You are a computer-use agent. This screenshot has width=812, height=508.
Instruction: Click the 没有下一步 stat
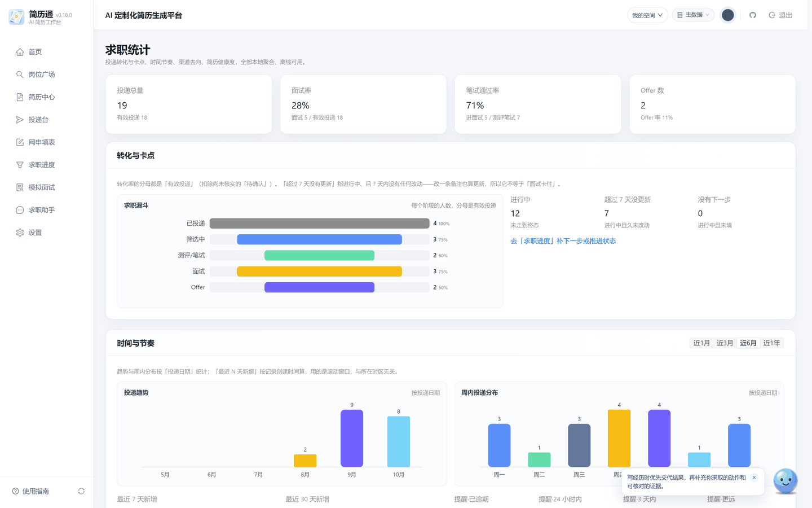(715, 212)
